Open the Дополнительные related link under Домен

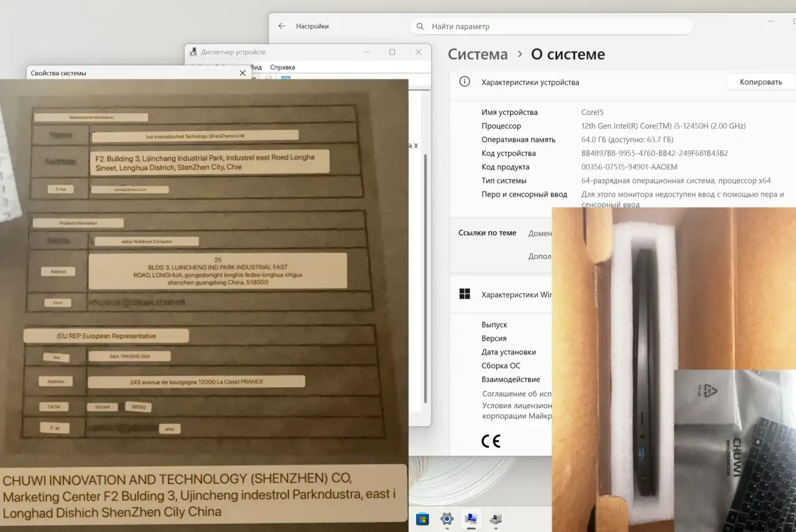[x=540, y=256]
